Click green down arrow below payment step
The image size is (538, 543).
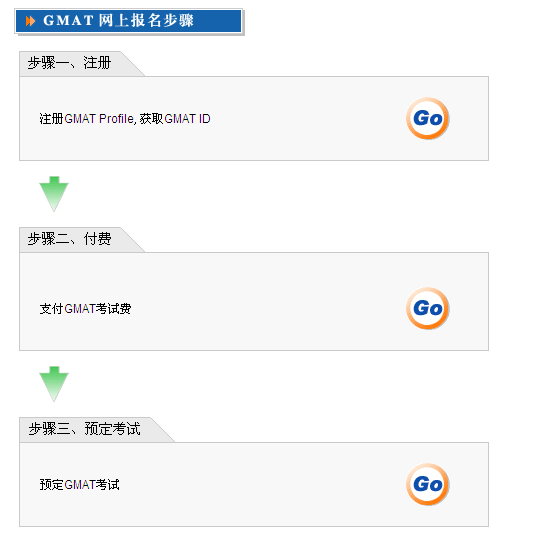point(54,384)
